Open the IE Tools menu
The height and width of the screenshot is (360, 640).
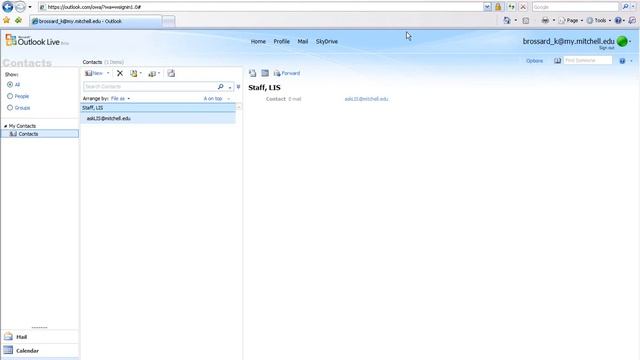click(x=598, y=20)
